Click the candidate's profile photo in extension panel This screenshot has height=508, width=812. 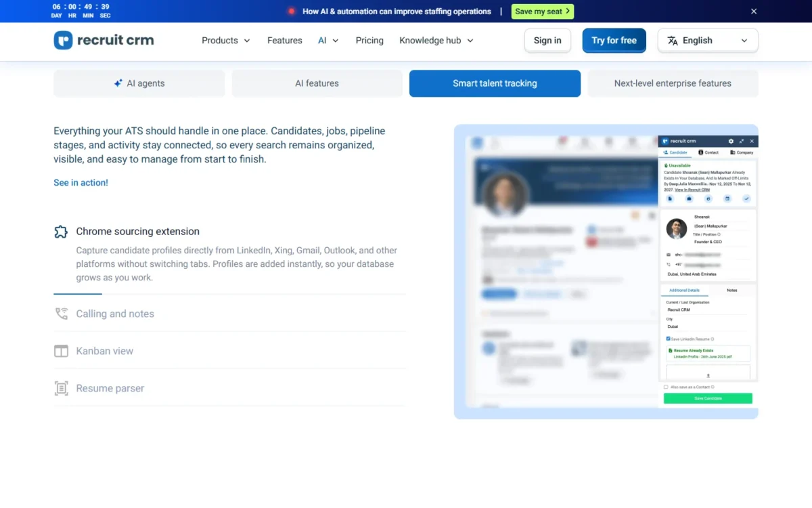pyautogui.click(x=677, y=229)
